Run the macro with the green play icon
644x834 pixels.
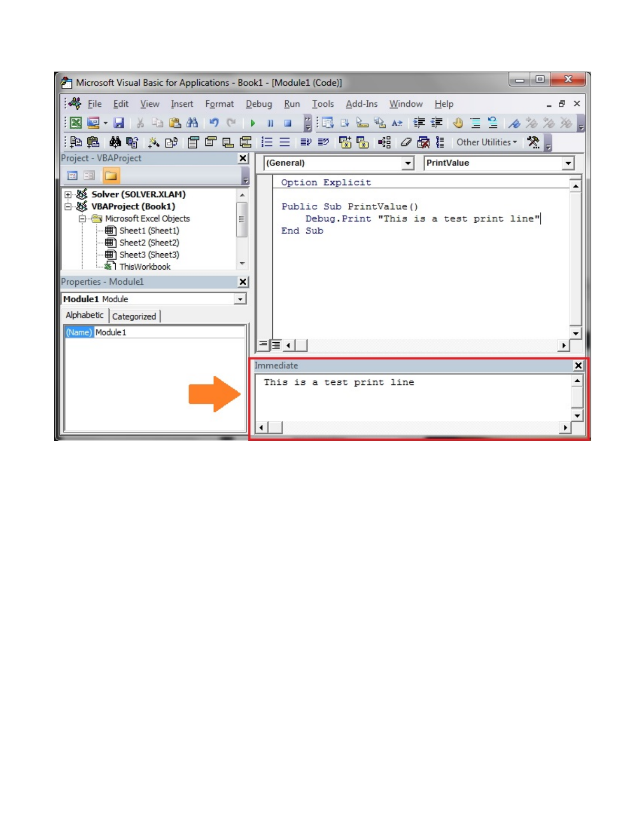coord(253,123)
